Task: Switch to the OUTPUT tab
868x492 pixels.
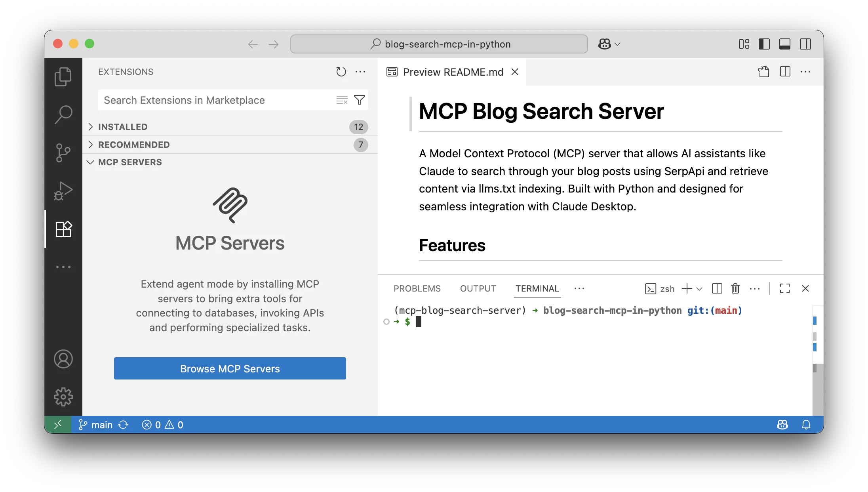Action: [x=478, y=288]
